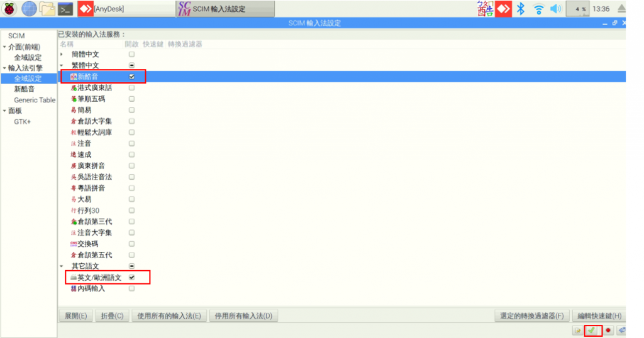Enable the 倉頡大字集 input method

point(131,121)
